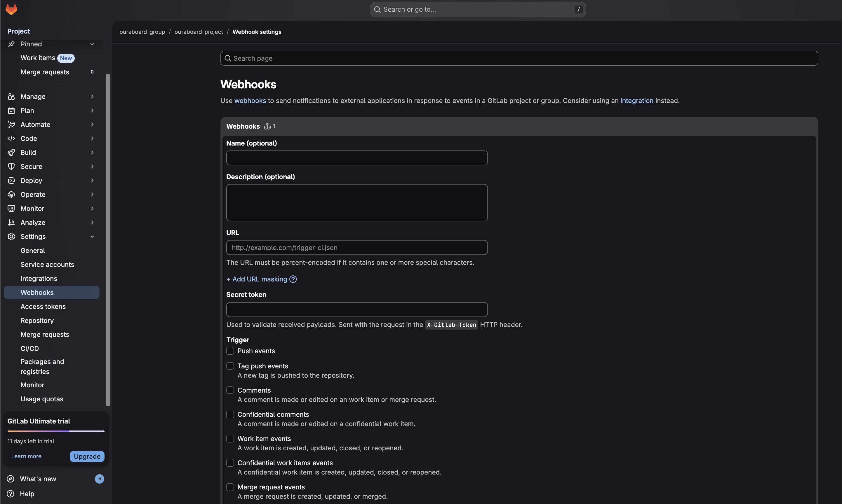Expand the Secure menu chevron
This screenshot has height=504, width=842.
[x=92, y=167]
